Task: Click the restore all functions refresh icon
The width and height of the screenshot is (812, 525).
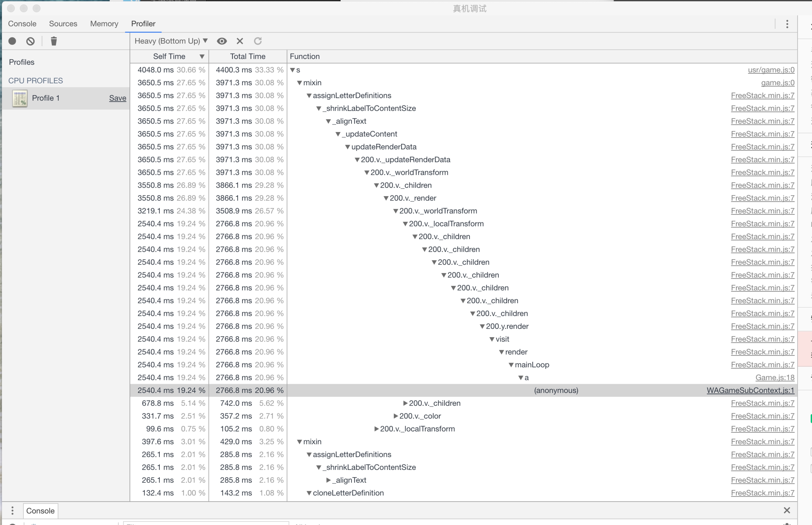Action: tap(258, 41)
